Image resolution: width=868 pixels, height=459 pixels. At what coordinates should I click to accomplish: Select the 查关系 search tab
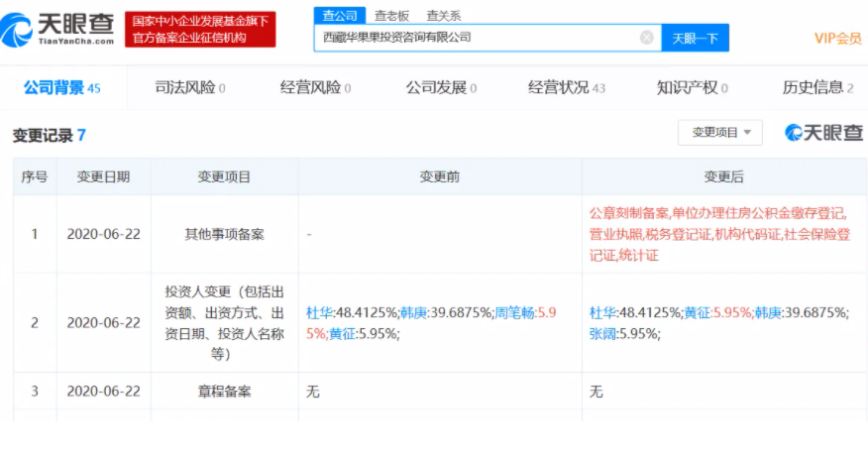[443, 16]
